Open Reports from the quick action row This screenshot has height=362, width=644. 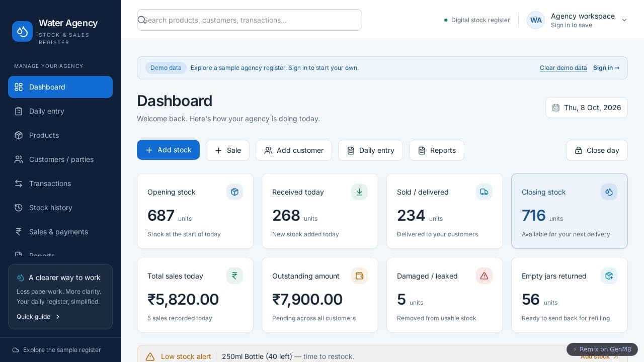(x=437, y=150)
